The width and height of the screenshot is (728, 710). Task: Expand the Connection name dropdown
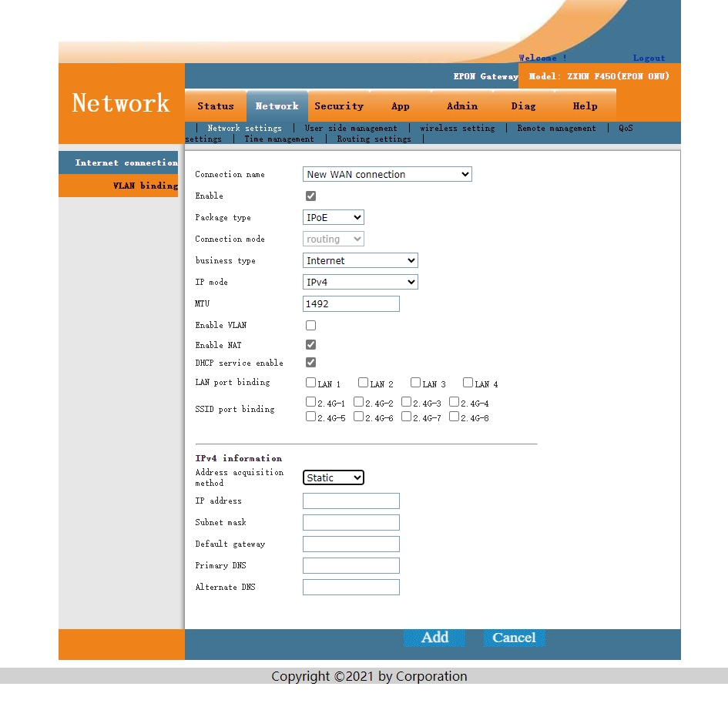click(387, 175)
